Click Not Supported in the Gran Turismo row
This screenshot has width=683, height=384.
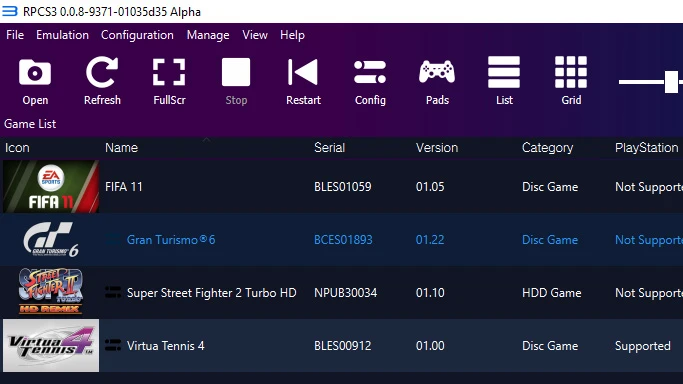649,240
